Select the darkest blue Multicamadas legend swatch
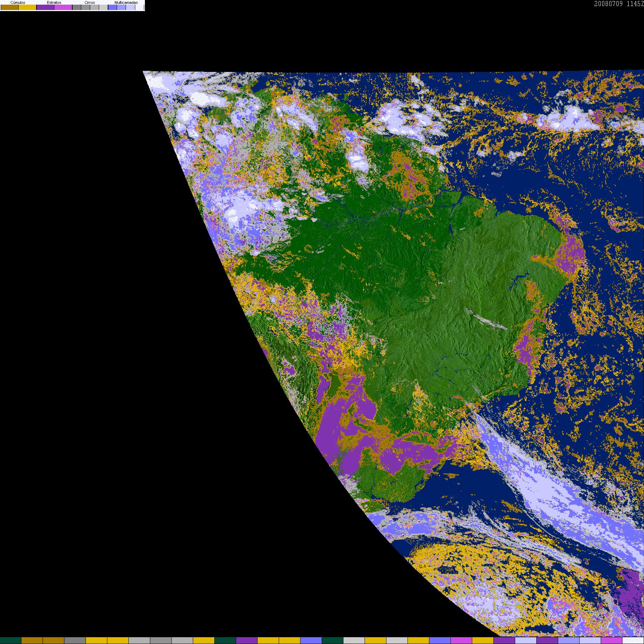Viewport: 644px width, 644px height. point(112,7)
